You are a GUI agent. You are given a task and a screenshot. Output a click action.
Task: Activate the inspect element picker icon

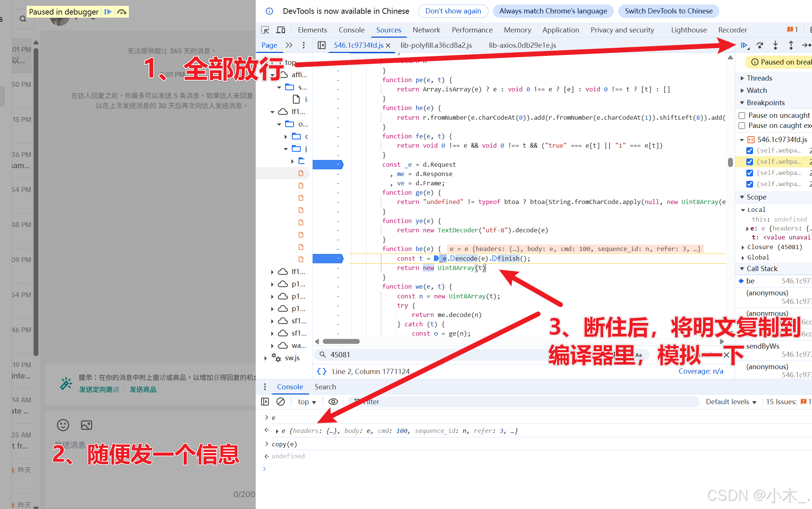pyautogui.click(x=265, y=30)
